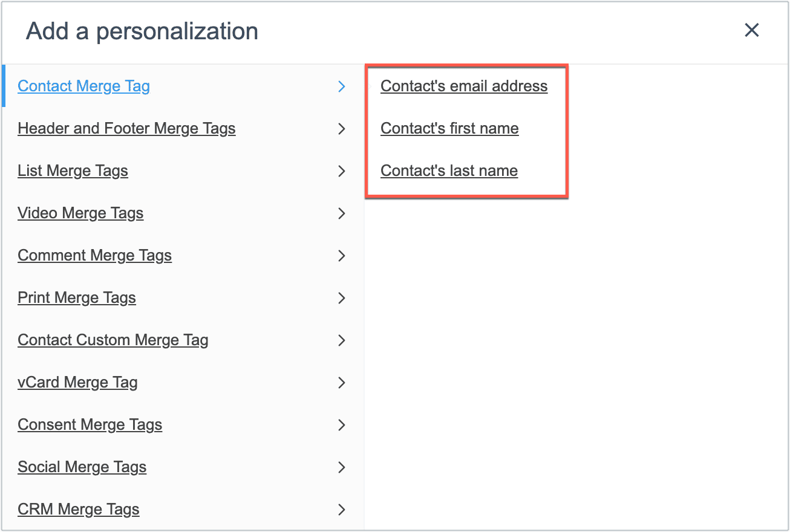Close the Add a personalization dialog
The height and width of the screenshot is (532, 790).
751,30
